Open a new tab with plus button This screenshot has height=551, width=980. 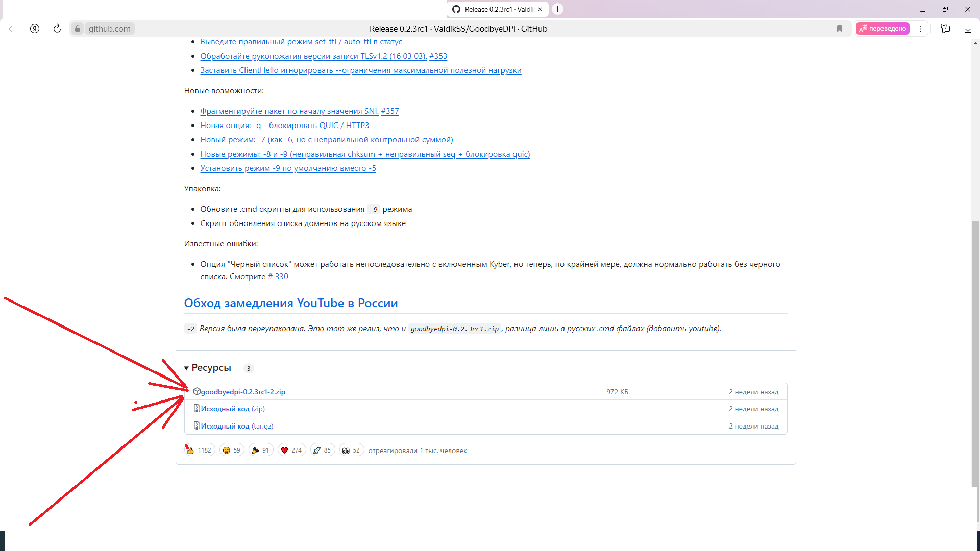(x=558, y=9)
